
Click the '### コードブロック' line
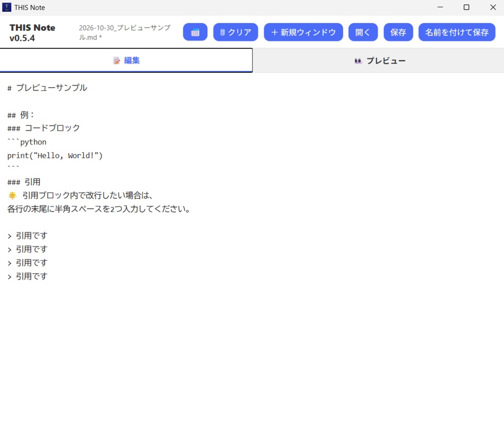[x=43, y=128]
